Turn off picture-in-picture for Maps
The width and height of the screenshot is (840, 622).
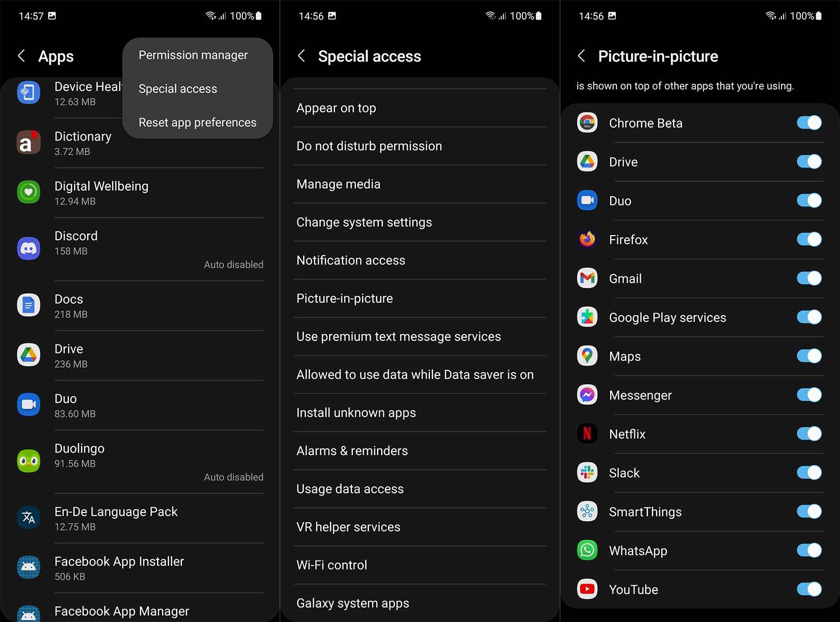(x=809, y=356)
